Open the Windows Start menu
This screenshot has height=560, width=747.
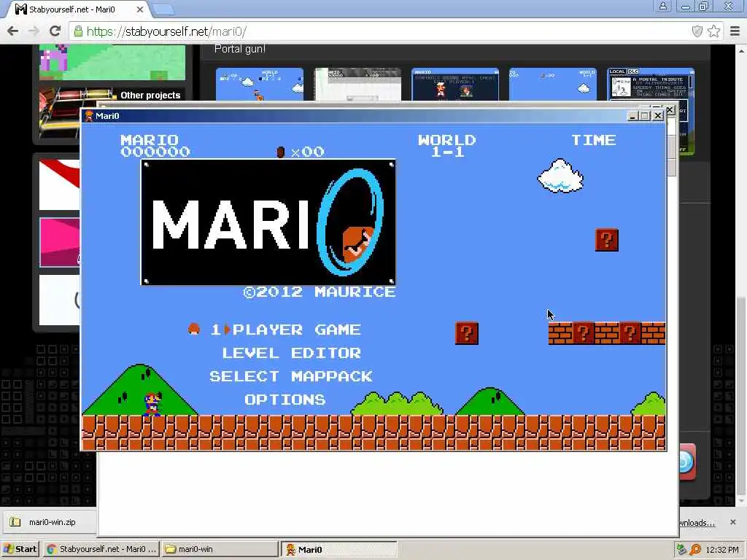[20, 549]
